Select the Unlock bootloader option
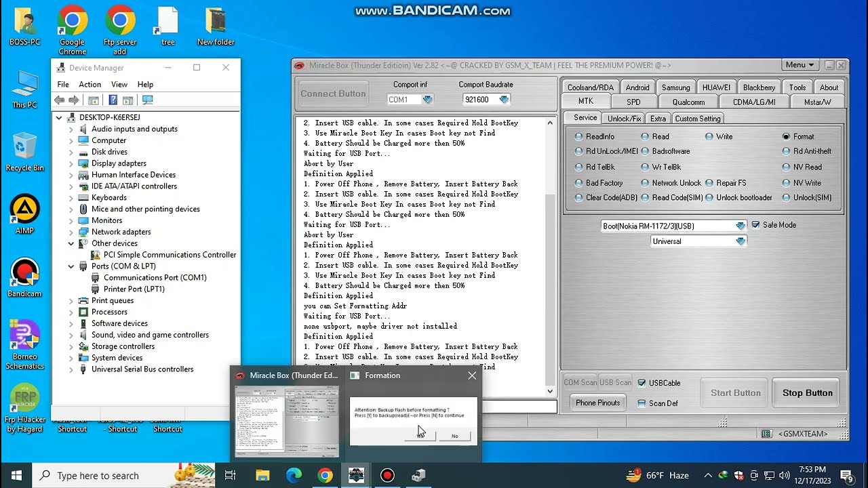868x488 pixels. [x=739, y=198]
